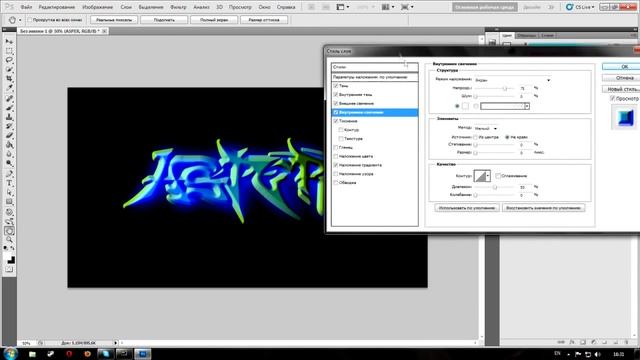This screenshot has height=360, width=640.
Task: Select the Gradient fill tool
Action: [9, 144]
